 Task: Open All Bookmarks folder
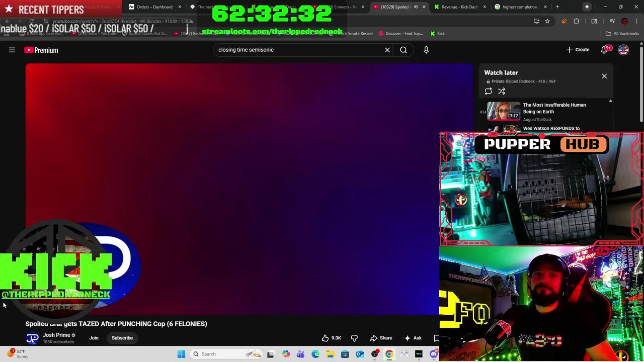point(622,34)
